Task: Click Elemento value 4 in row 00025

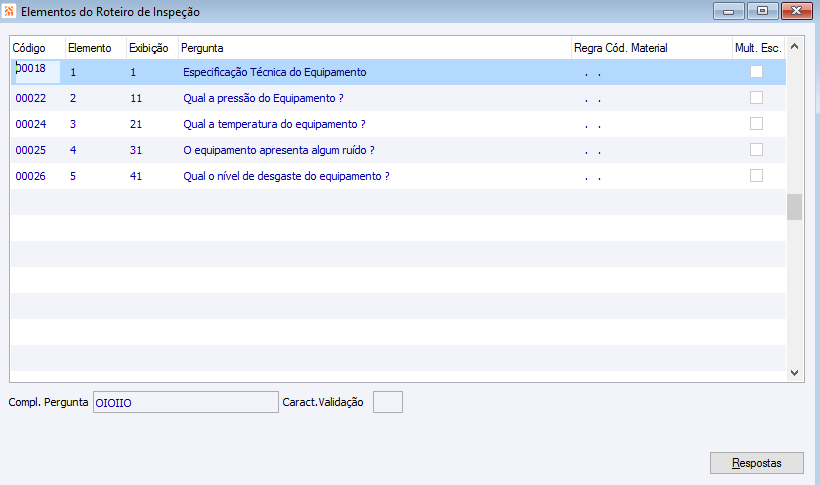Action: coord(73,150)
